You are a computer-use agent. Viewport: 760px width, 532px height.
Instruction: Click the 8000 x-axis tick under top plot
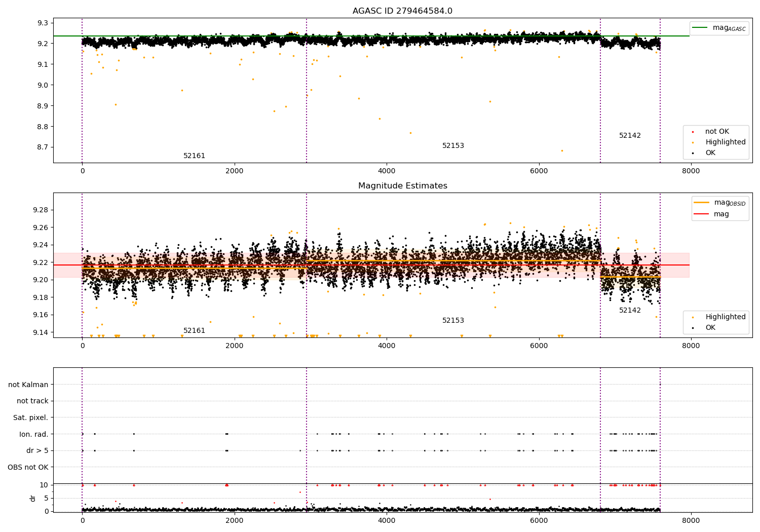pos(691,171)
